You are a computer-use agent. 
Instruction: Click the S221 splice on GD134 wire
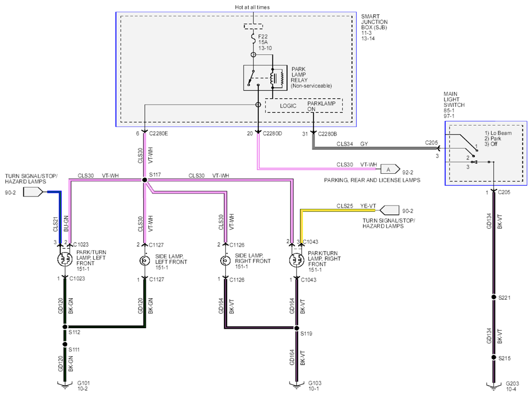[494, 297]
